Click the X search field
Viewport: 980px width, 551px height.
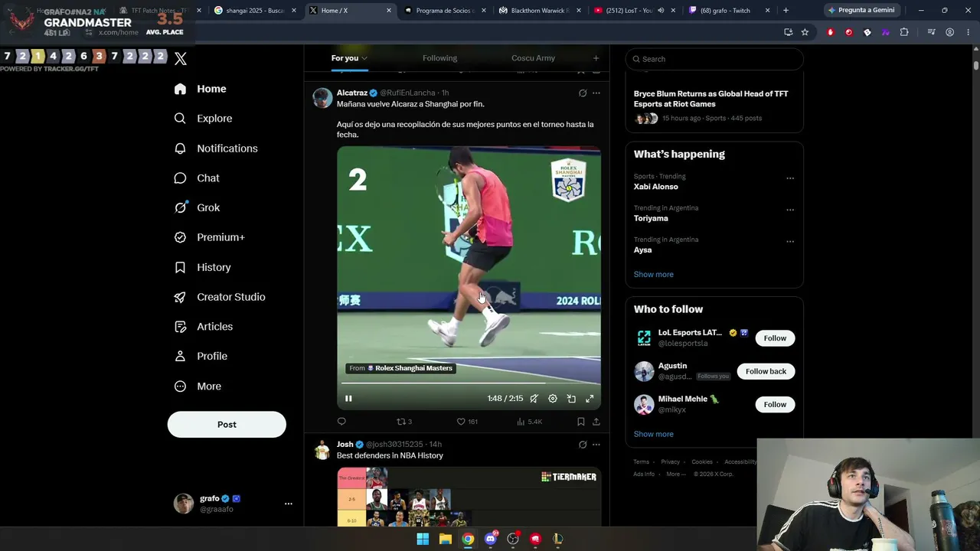coord(714,59)
